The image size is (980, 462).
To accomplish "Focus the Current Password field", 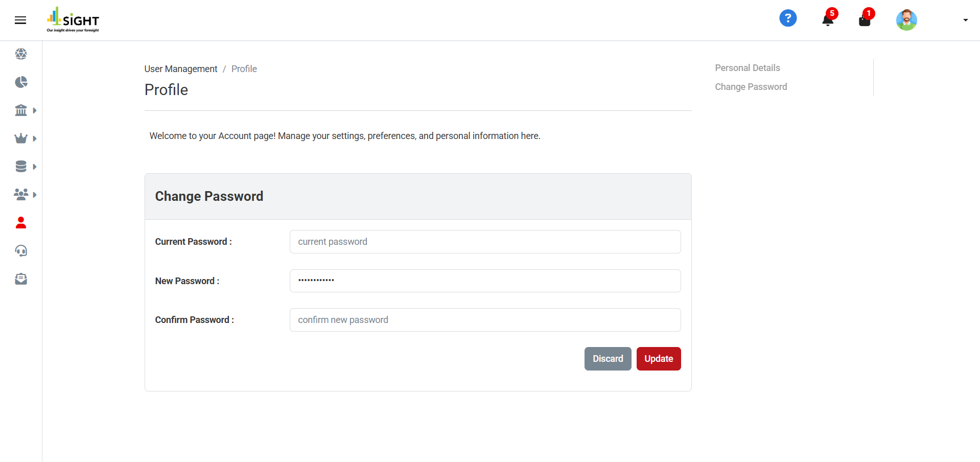I will coord(485,242).
